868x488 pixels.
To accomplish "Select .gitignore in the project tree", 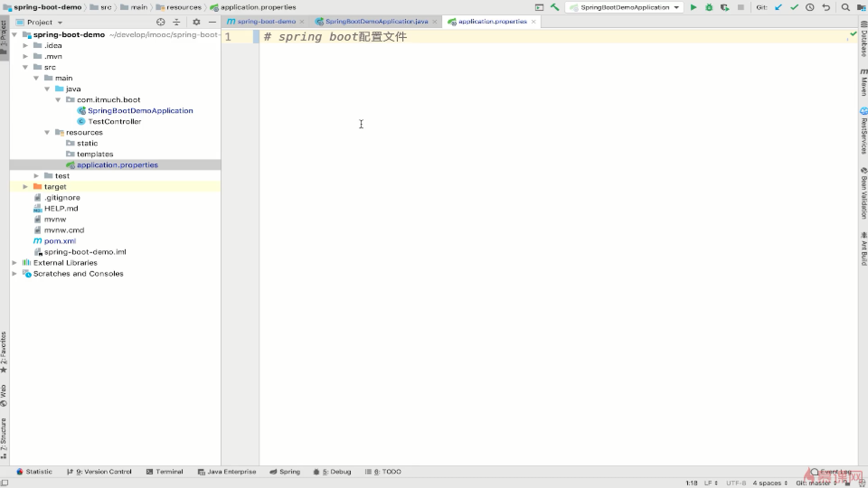I will click(x=62, y=197).
